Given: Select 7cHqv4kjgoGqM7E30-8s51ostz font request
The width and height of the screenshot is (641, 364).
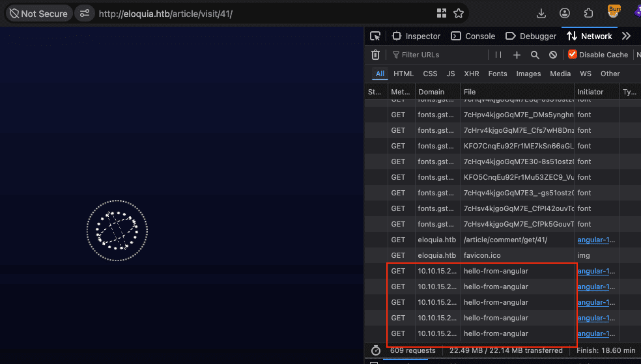Looking at the screenshot, I should coord(503,161).
